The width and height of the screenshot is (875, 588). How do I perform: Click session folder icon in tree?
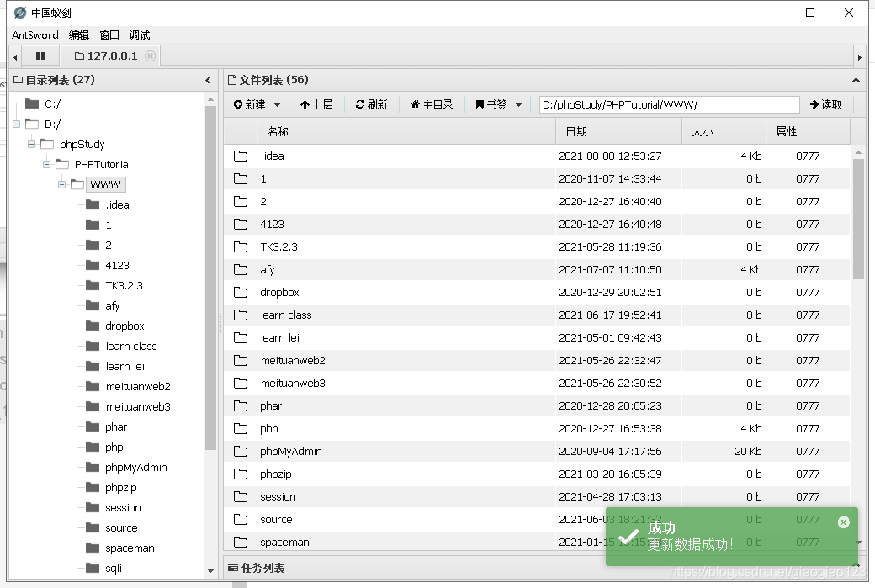click(93, 507)
